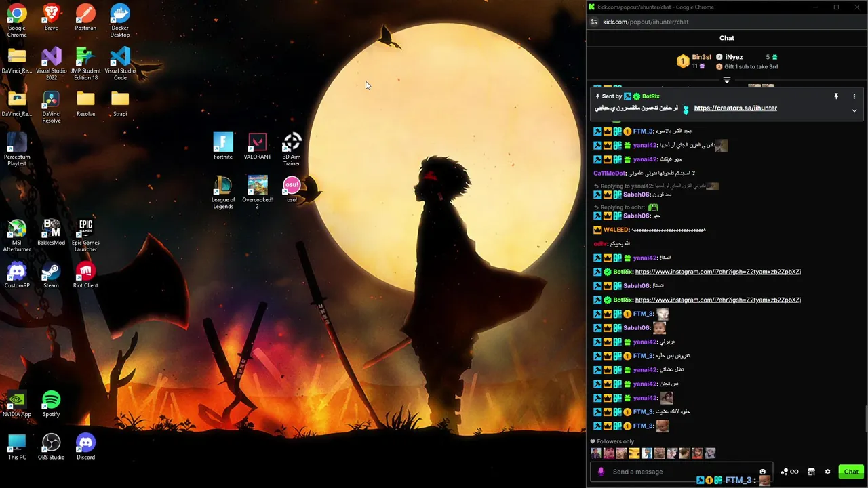Select blue-hat Pocoyo emote in quick emotes

coord(647,453)
